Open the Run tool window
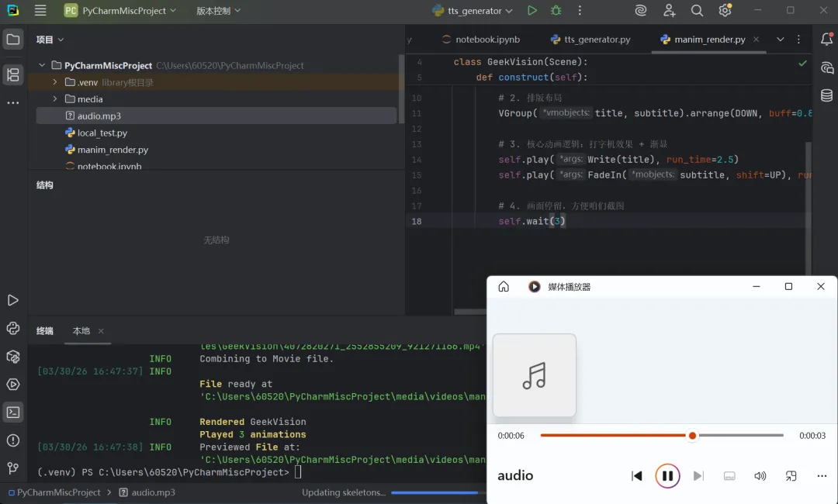Viewport: 838px width, 504px height. tap(13, 301)
